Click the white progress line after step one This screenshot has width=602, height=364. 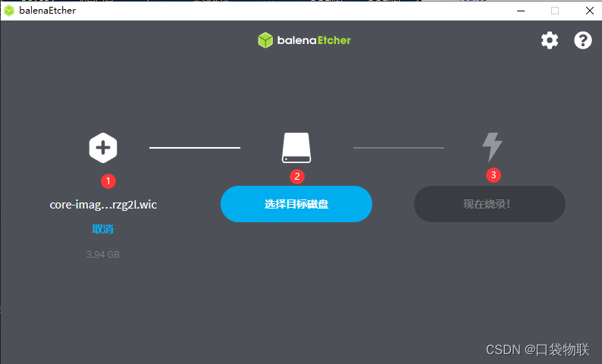point(195,147)
